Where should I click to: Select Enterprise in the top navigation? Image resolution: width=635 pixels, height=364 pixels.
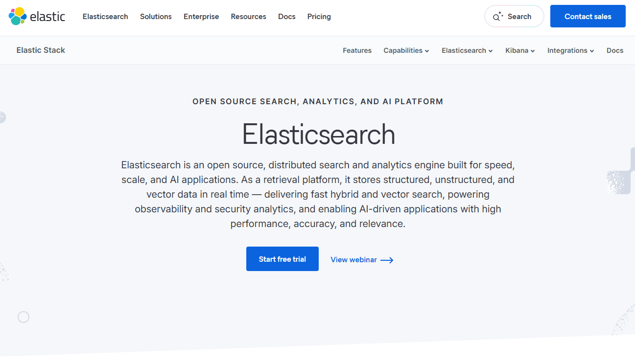pos(201,17)
